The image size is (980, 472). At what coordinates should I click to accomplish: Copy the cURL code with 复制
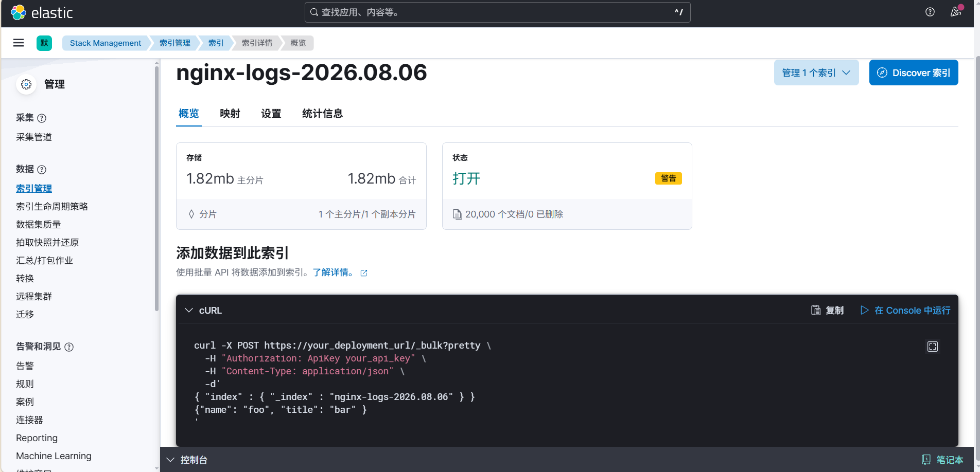828,310
